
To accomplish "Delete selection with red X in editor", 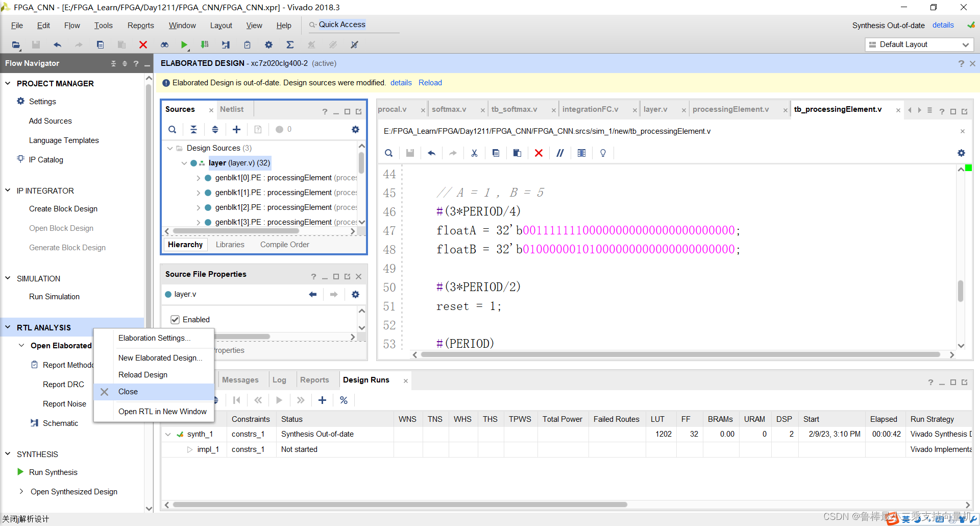I will (x=538, y=153).
